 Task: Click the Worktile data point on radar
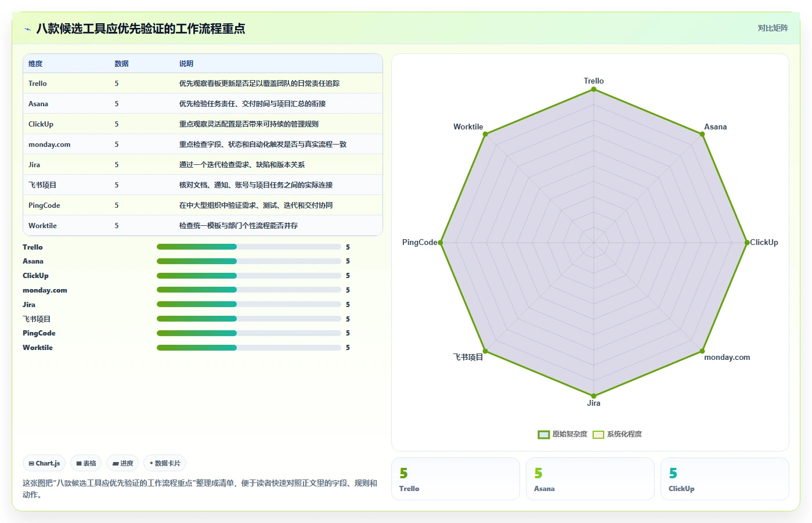(485, 134)
